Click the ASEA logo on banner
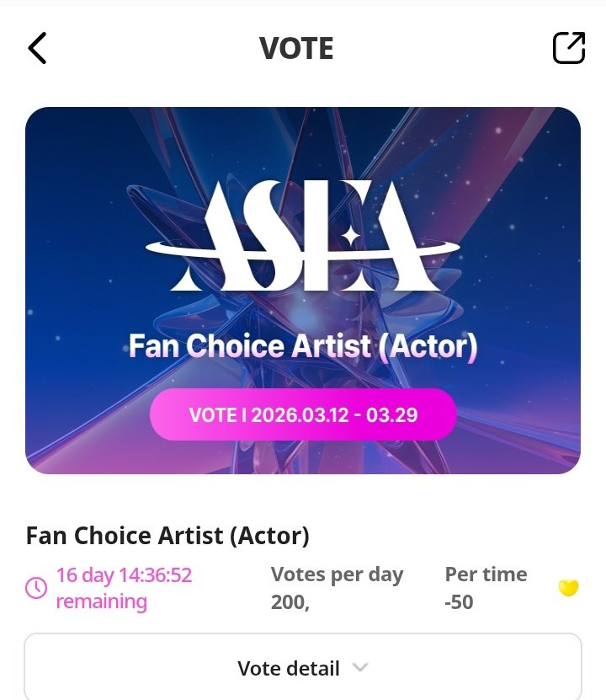 pos(303,236)
